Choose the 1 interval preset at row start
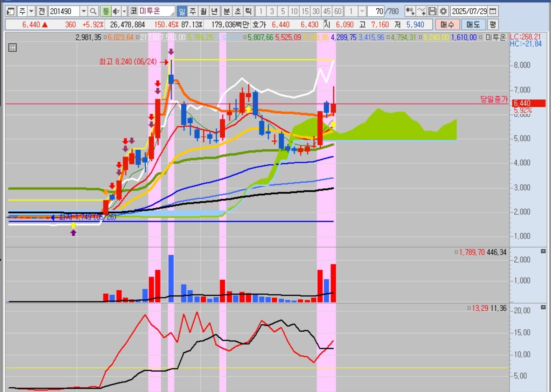The image size is (551, 392). pos(261,11)
